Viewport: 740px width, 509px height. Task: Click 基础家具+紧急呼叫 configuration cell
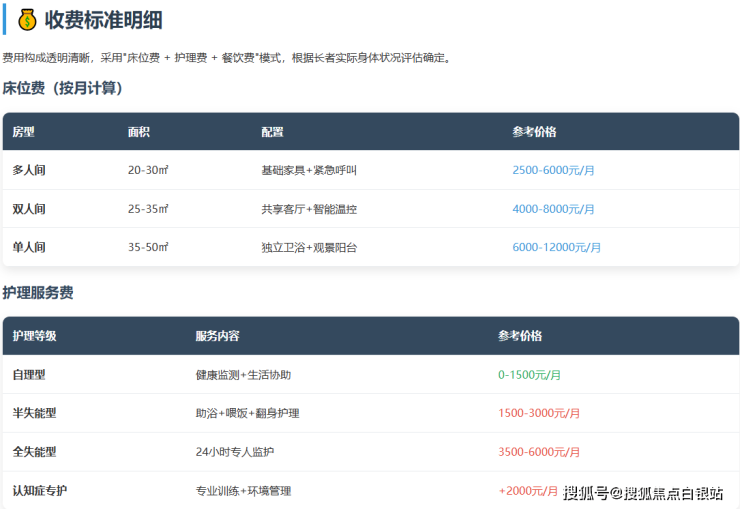309,170
